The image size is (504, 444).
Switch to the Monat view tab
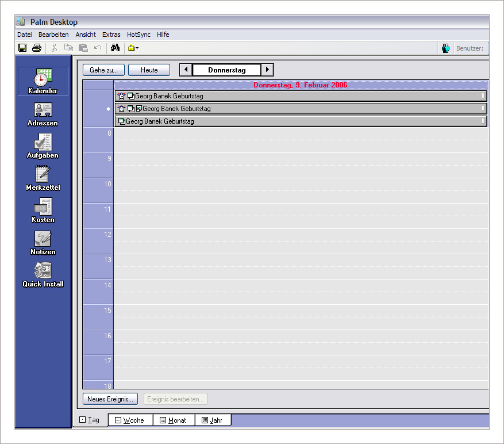(174, 420)
